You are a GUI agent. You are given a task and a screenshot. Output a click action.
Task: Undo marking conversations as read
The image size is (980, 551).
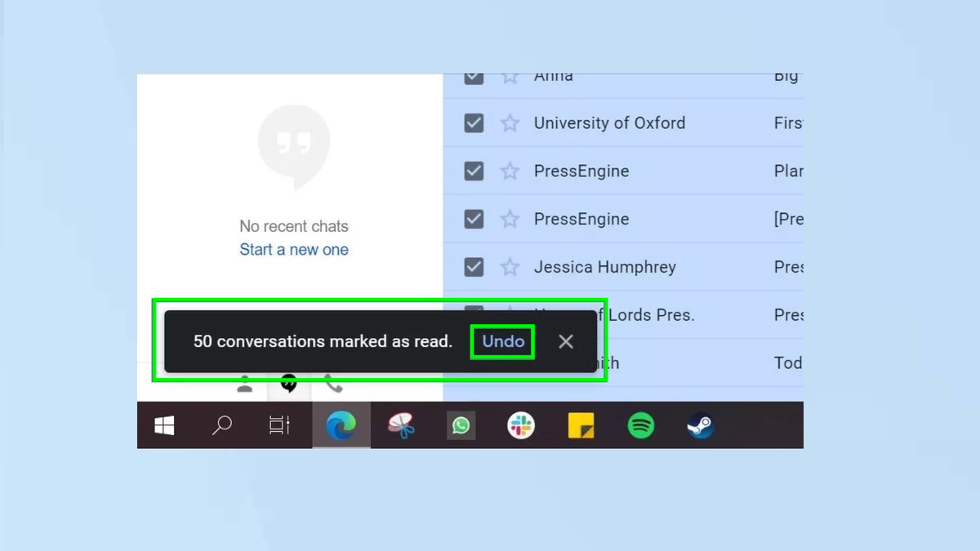501,341
